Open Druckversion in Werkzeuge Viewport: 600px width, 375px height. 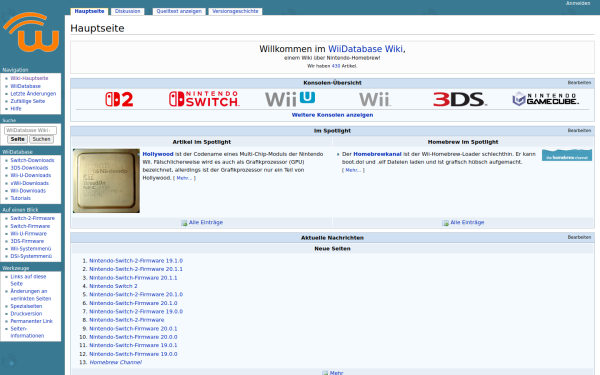coord(26,313)
